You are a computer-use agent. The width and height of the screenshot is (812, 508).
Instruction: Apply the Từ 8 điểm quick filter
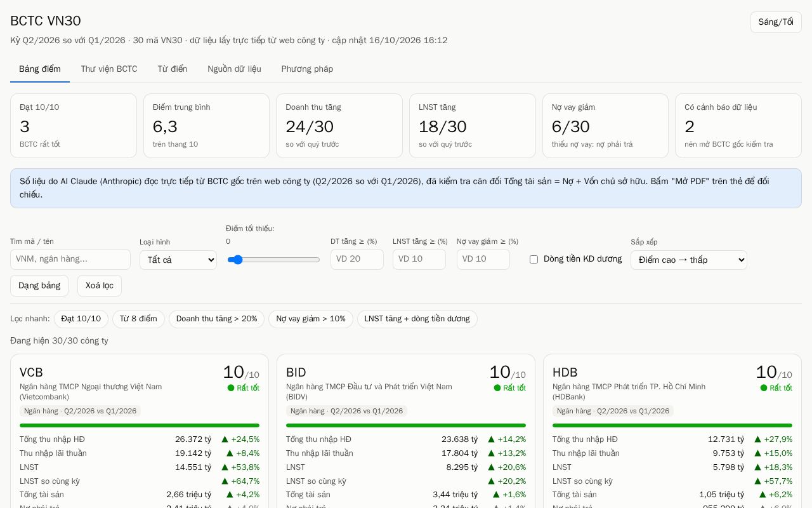click(138, 319)
